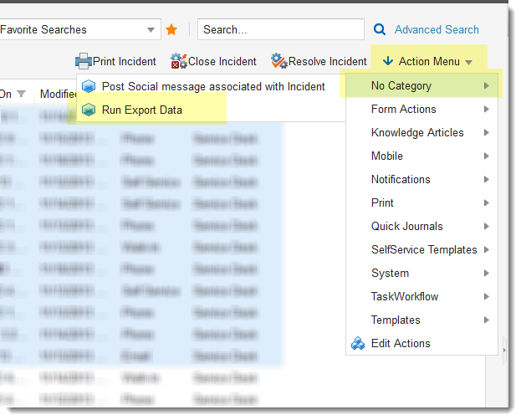Open the Form Actions submenu
521x420 pixels.
click(421, 109)
